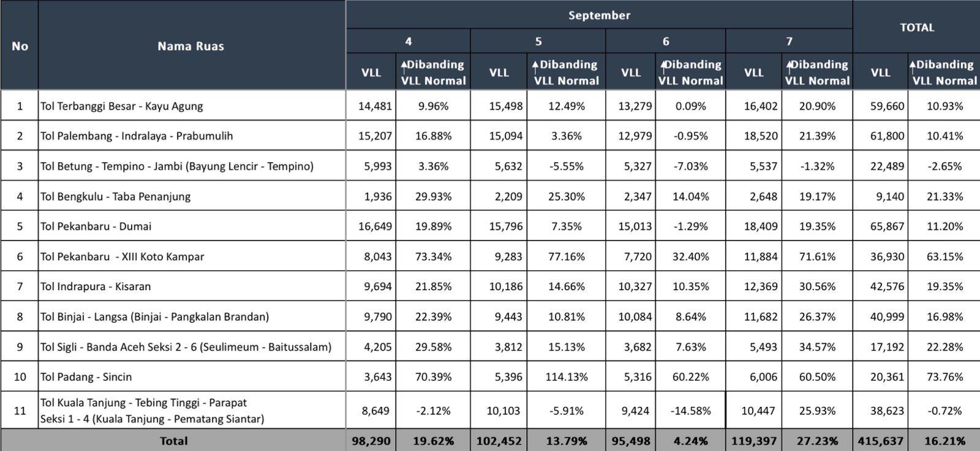Select the TOTAL header cell at top right

pyautogui.click(x=916, y=28)
